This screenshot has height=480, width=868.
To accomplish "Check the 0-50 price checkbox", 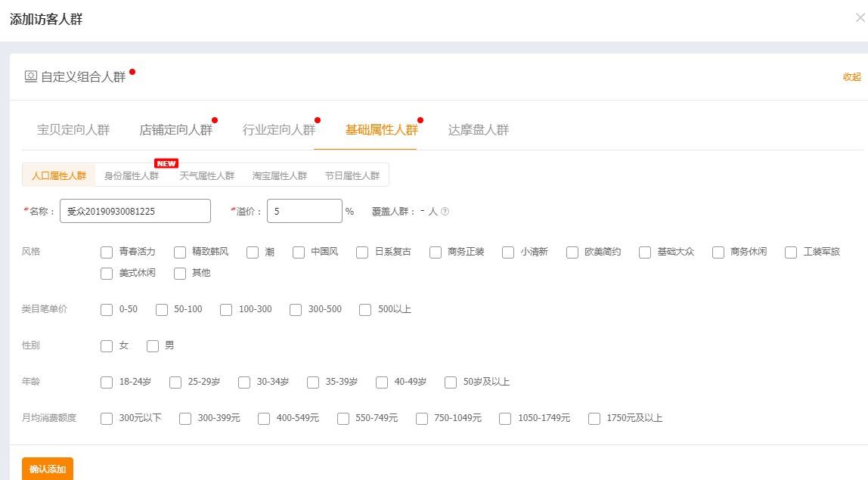I will pos(107,310).
